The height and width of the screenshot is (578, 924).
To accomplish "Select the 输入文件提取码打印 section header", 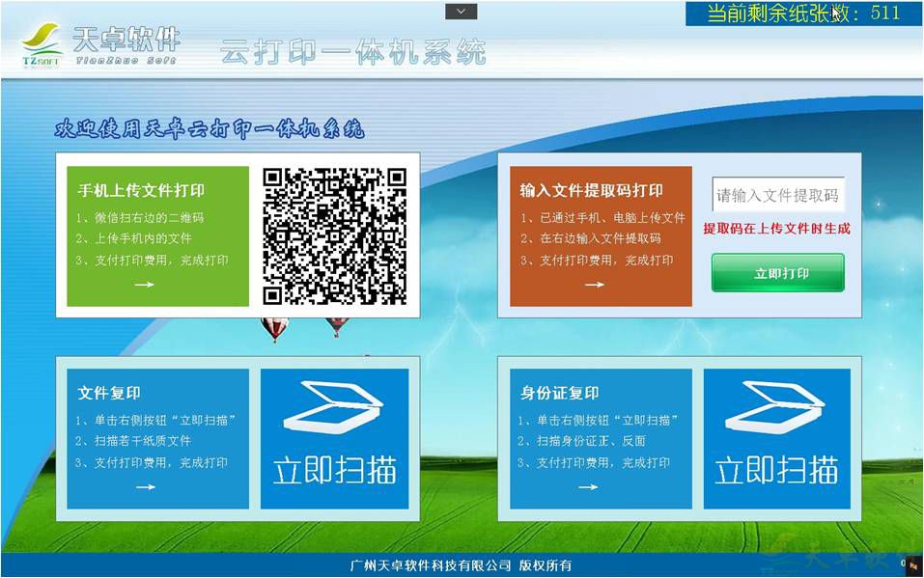I will pos(592,189).
